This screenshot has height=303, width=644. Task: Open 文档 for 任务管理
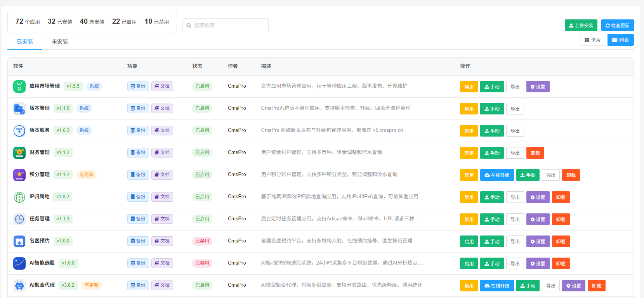pyautogui.click(x=162, y=219)
